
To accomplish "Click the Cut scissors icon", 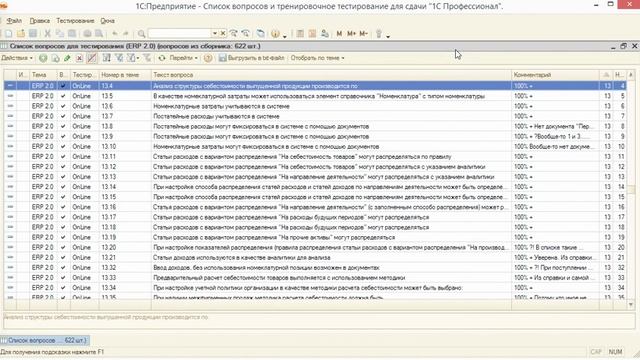I will coord(47,34).
